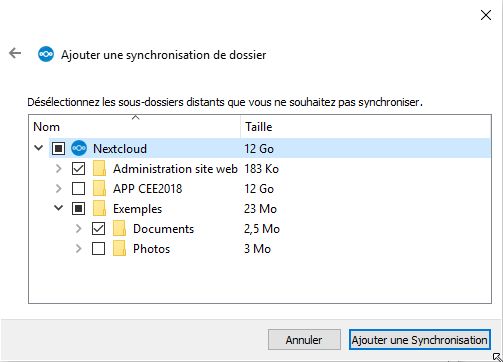
Task: Click the Annuler button
Action: [304, 340]
